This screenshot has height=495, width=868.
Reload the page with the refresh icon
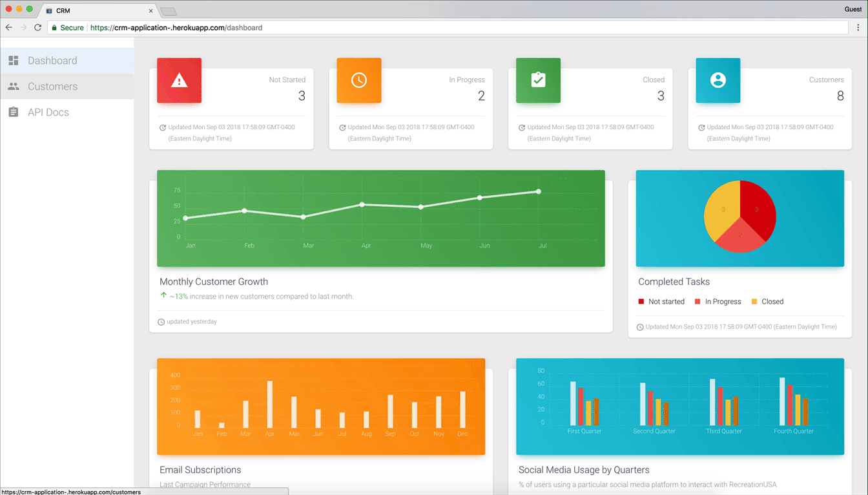(x=37, y=28)
